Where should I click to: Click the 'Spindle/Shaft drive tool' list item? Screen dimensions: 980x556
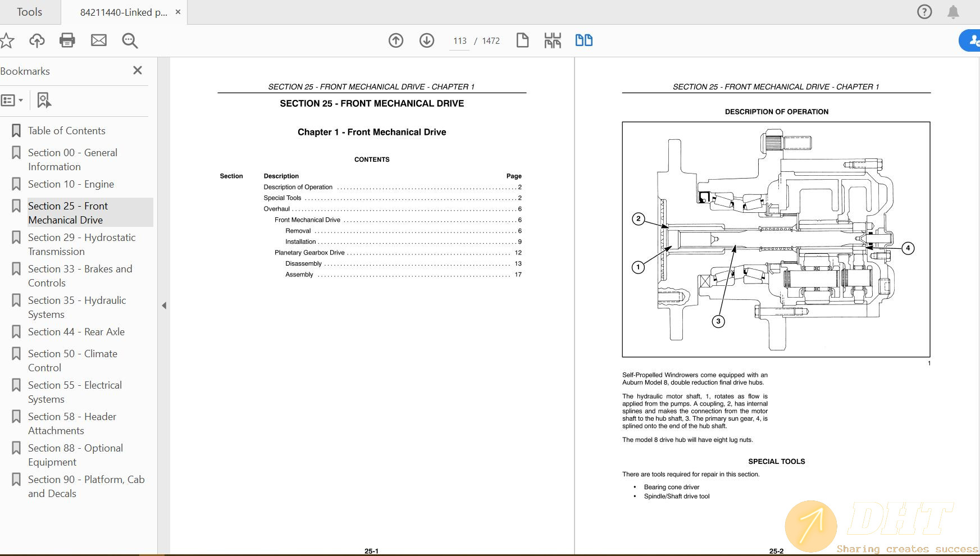pyautogui.click(x=677, y=496)
